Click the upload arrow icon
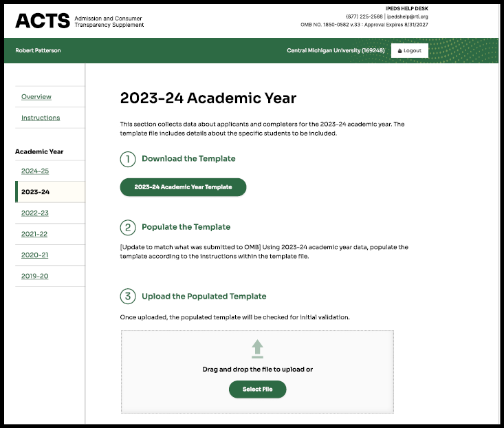504x428 pixels. (257, 348)
